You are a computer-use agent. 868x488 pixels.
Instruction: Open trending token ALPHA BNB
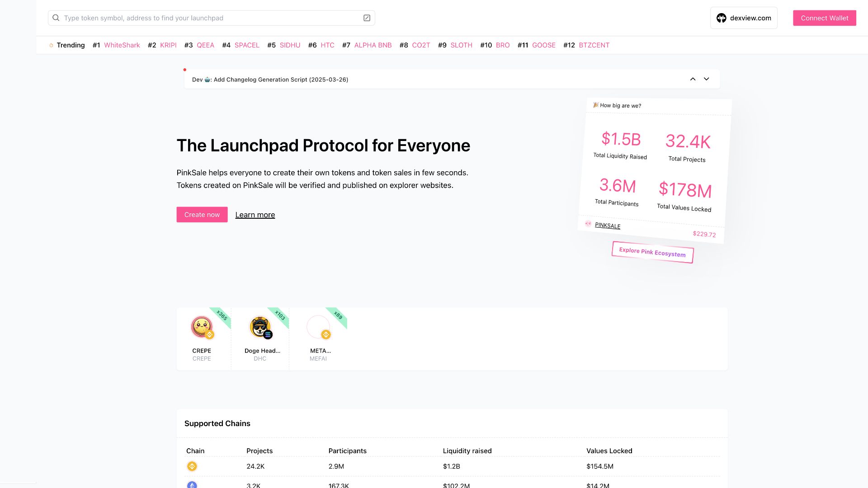(373, 45)
